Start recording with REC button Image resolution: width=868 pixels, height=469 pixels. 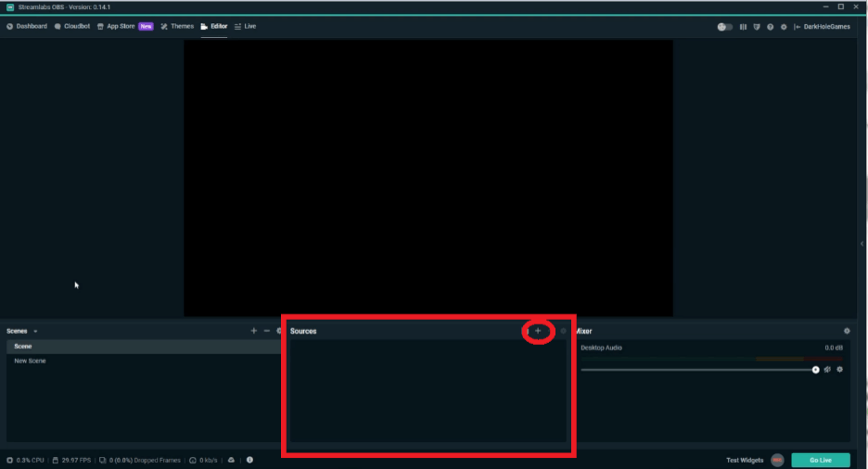point(777,460)
